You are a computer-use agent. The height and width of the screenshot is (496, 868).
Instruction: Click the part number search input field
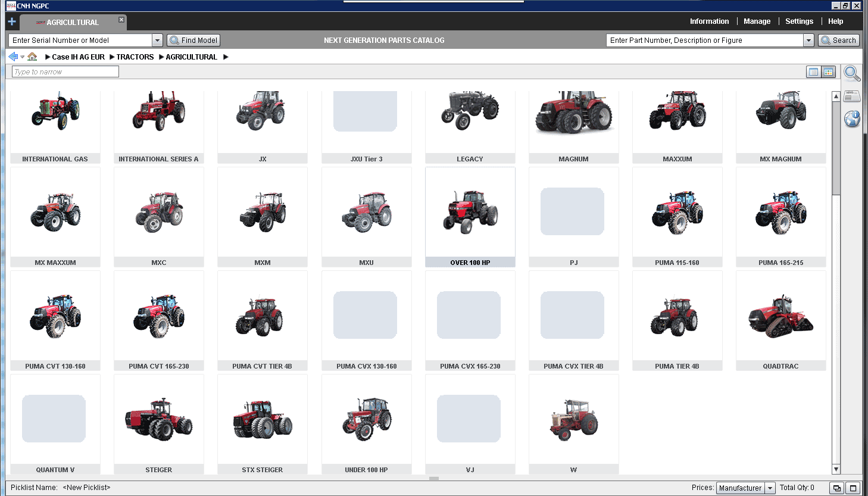tap(705, 40)
